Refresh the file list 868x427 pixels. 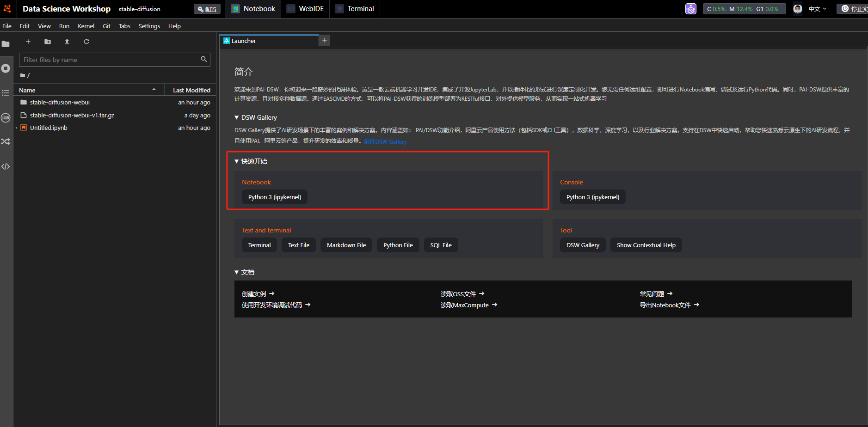pos(86,42)
